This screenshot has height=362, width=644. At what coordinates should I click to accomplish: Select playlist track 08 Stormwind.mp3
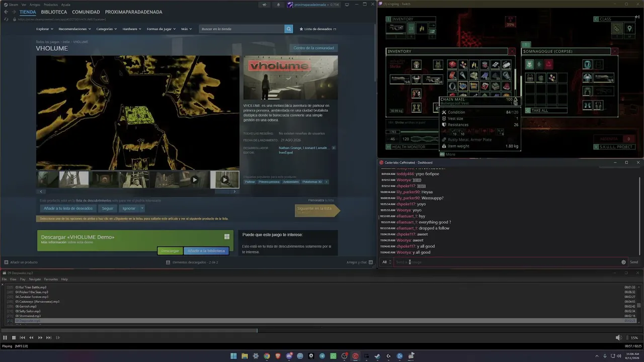(x=28, y=316)
